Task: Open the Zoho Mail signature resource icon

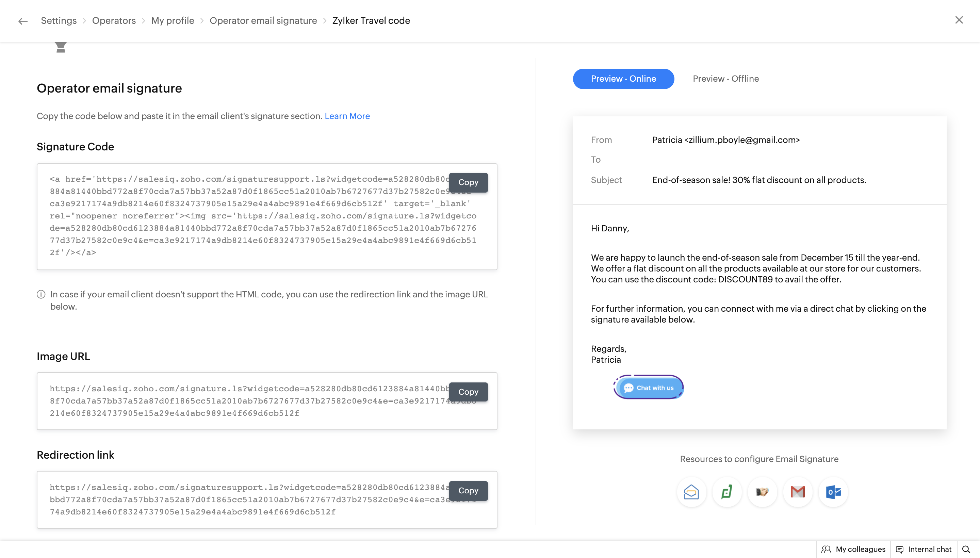Action: click(x=691, y=492)
